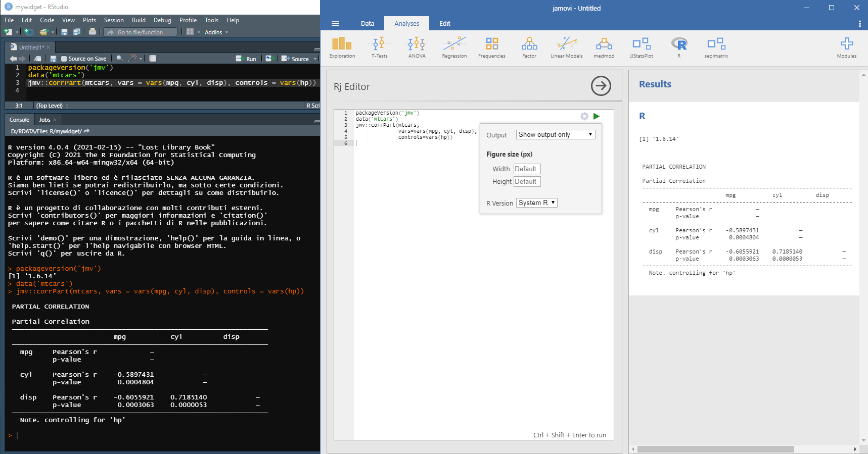
Task: Click the Go to file/function search field
Action: pos(141,32)
